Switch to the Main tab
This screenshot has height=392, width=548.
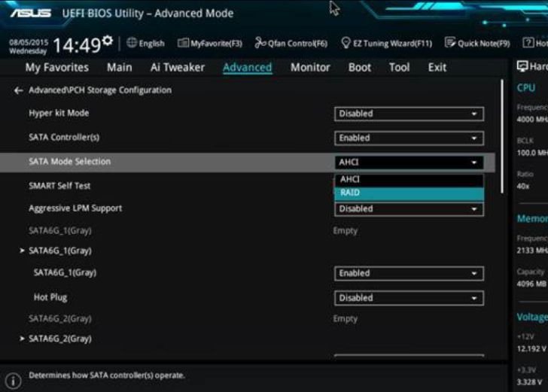point(120,68)
